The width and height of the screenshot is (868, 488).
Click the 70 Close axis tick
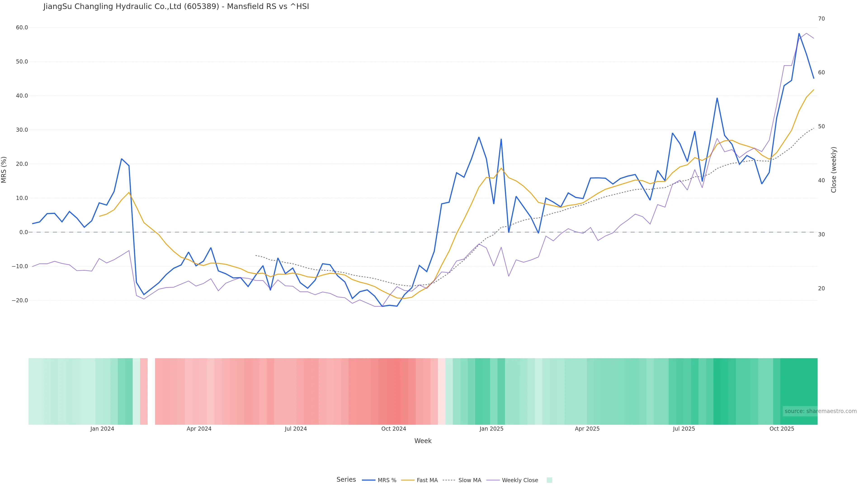click(821, 19)
